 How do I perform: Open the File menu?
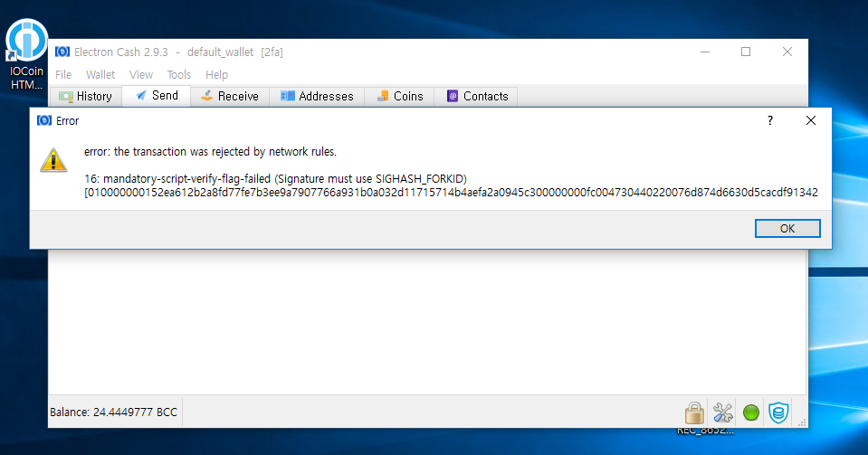[63, 75]
